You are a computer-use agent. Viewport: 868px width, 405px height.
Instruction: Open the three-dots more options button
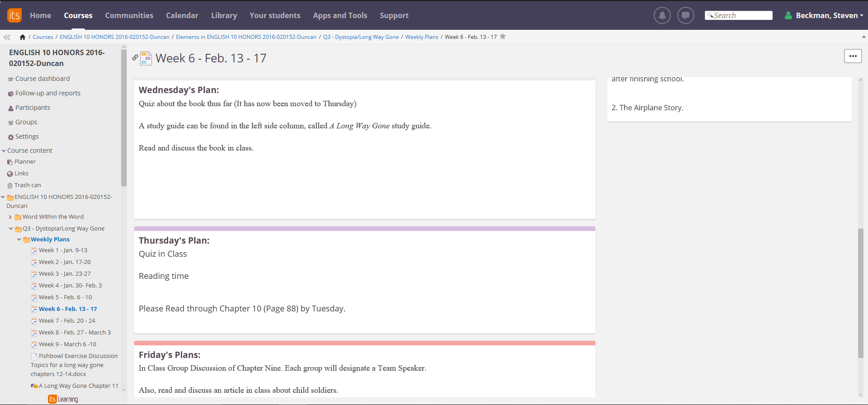[853, 56]
